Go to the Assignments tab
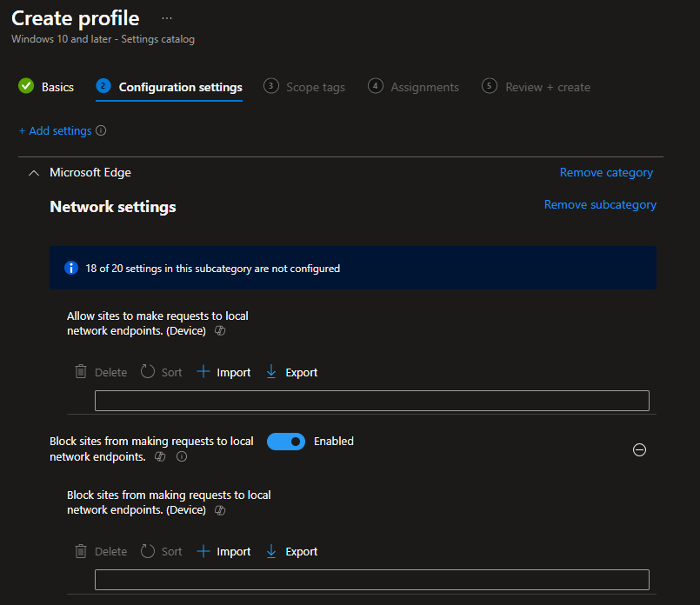The height and width of the screenshot is (605, 700). (414, 87)
